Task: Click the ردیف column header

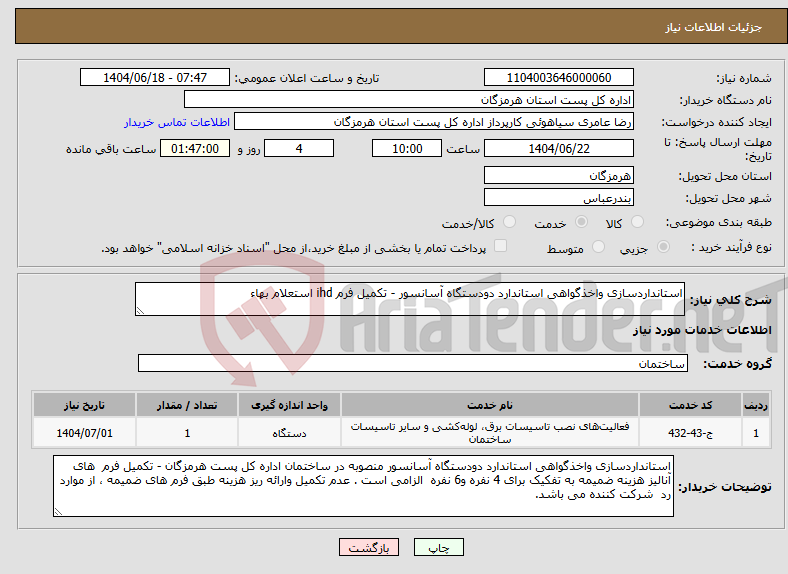Action: (x=756, y=405)
